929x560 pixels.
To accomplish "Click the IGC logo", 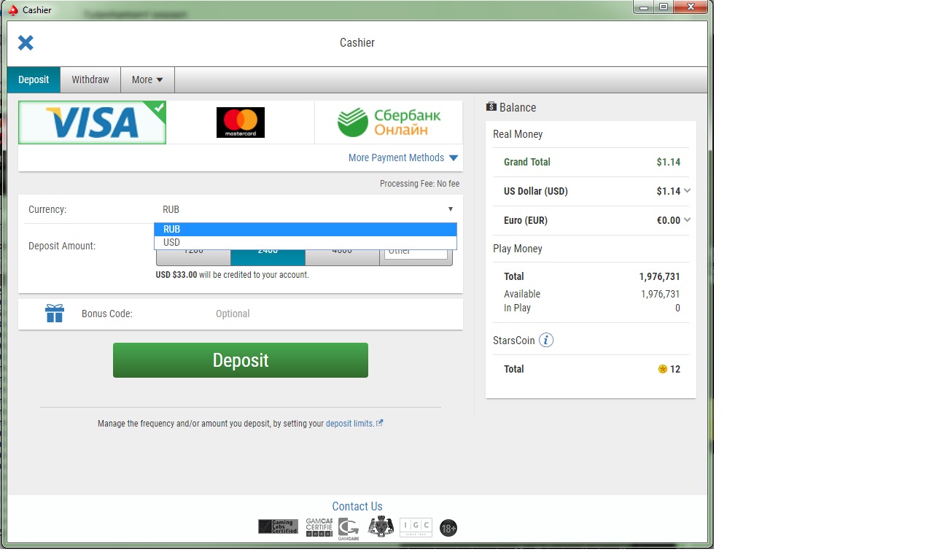I will pos(416,527).
